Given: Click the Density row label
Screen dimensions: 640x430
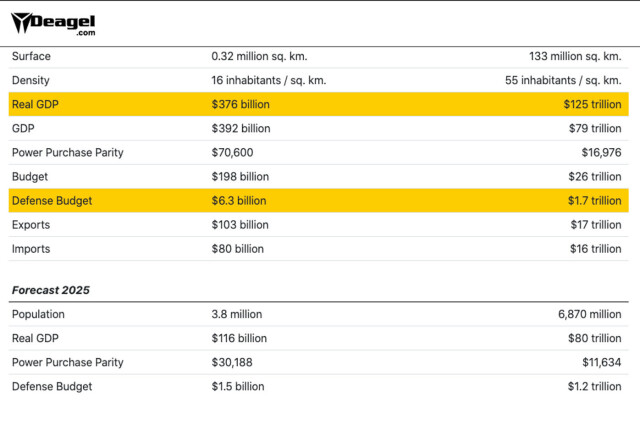Looking at the screenshot, I should 31,80.
